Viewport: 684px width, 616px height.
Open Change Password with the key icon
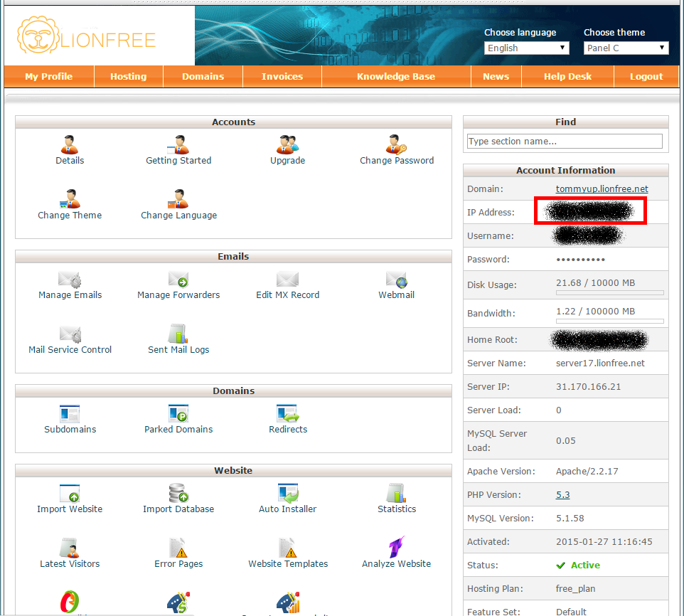(396, 145)
